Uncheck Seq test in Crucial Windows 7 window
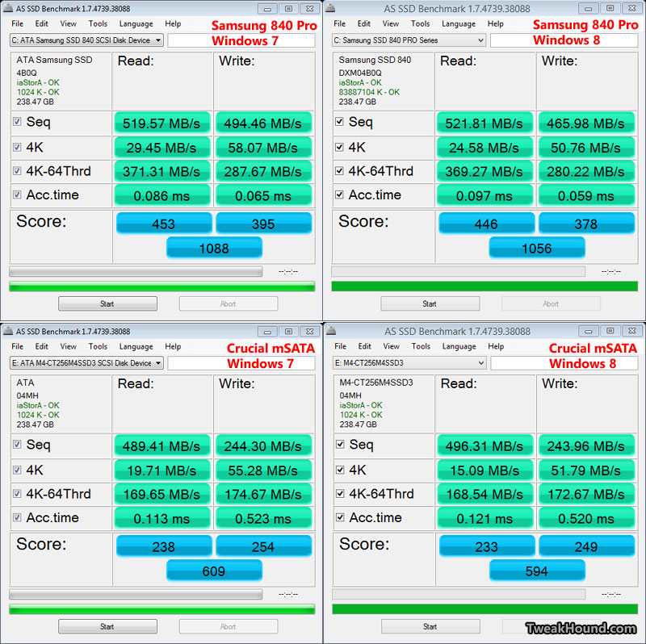This screenshot has width=646, height=644. [17, 445]
